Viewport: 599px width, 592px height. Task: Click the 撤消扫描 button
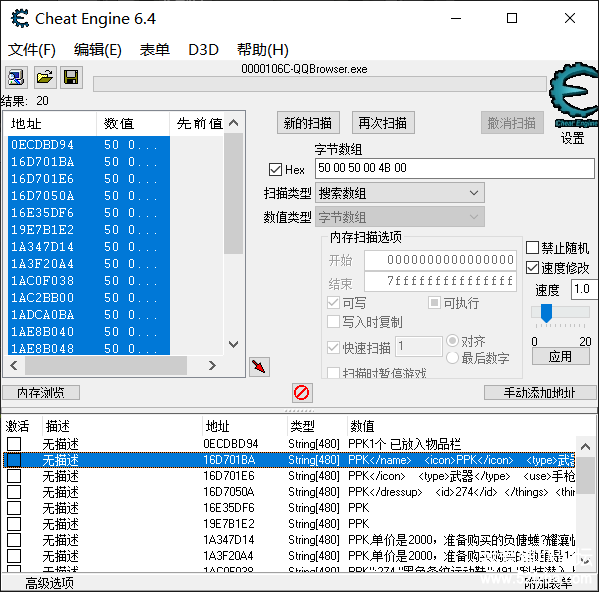coord(512,123)
